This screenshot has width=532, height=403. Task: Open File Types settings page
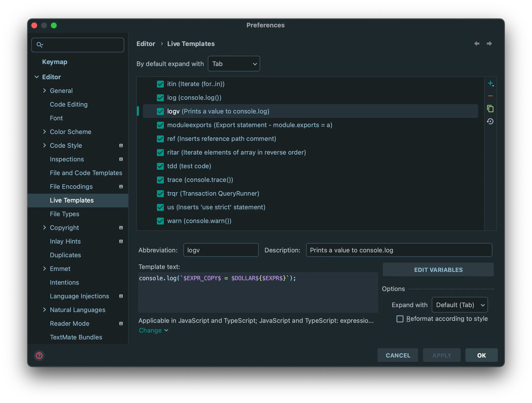point(64,214)
